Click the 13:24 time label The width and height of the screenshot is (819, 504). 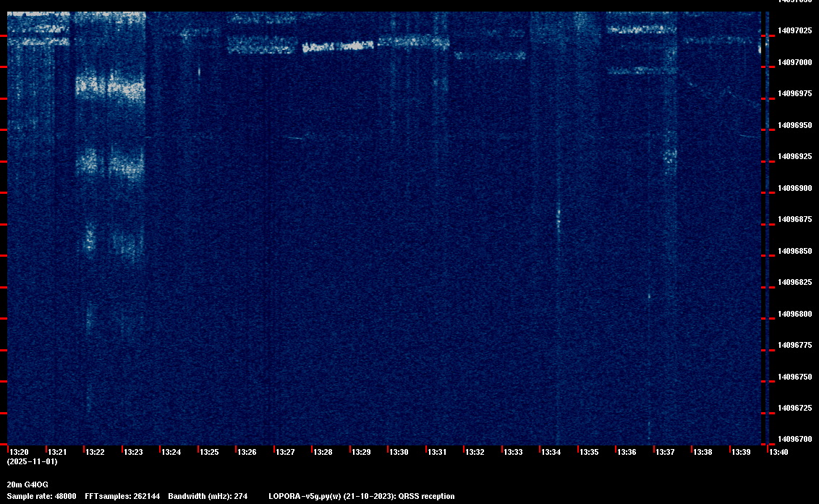[171, 452]
